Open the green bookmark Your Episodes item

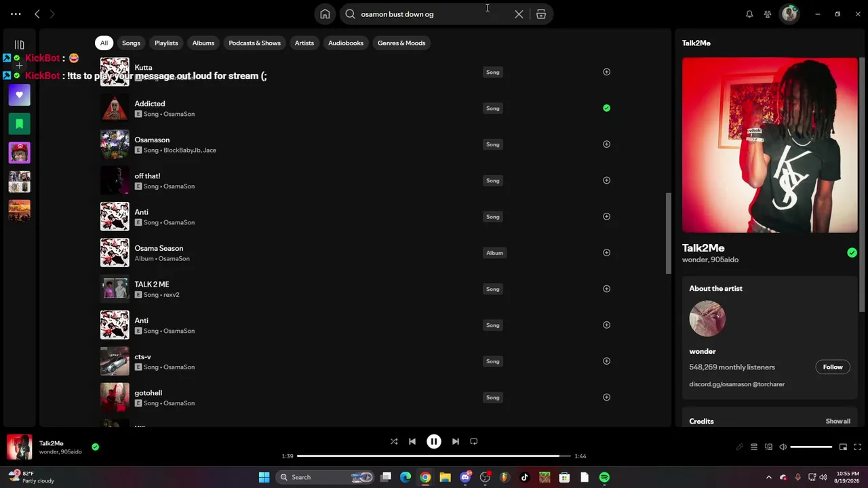coord(19,124)
